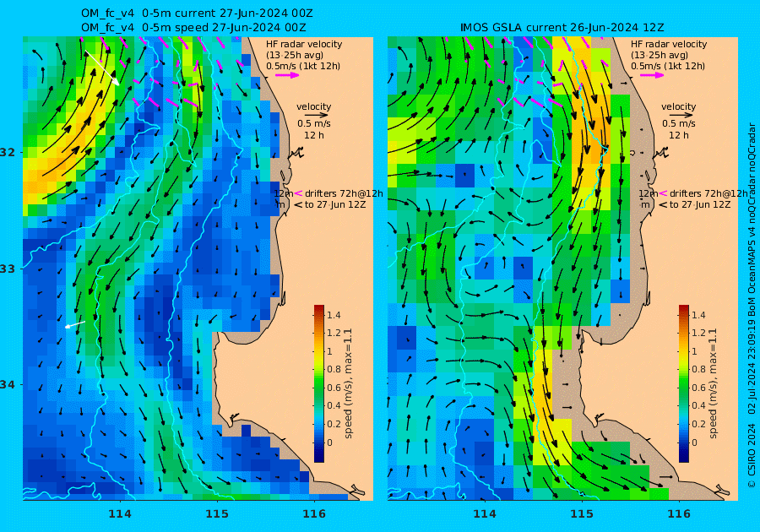Screen dimensions: 760x532
Task: Click the '1.4' tick on the right colorbar
Action: 698,316
